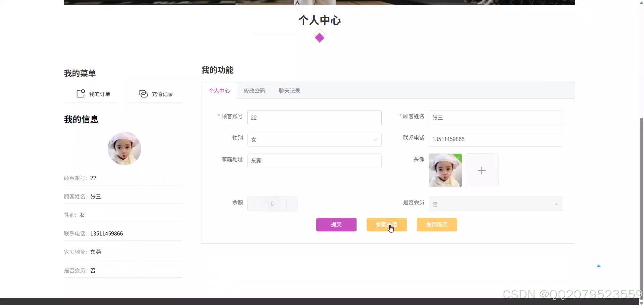Click the 我的订单 text link
Image resolution: width=644 pixels, height=305 pixels.
[99, 94]
